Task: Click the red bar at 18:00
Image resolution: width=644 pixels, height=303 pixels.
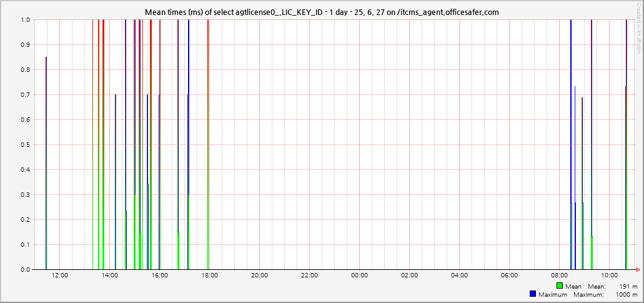Action: point(208,144)
